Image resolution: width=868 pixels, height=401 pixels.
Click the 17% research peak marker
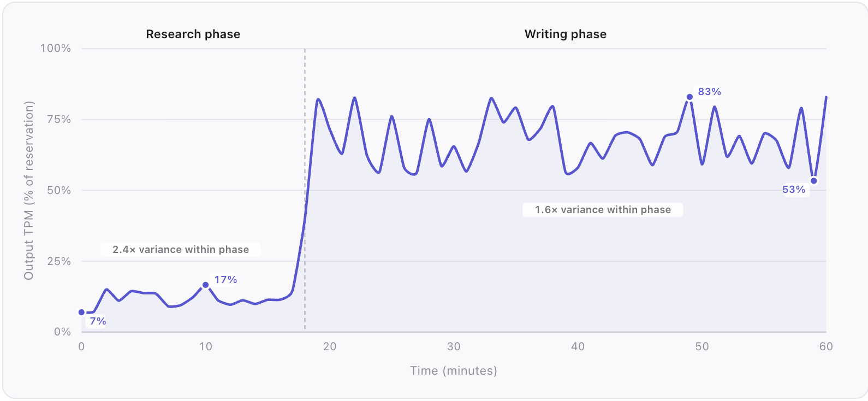(x=206, y=285)
